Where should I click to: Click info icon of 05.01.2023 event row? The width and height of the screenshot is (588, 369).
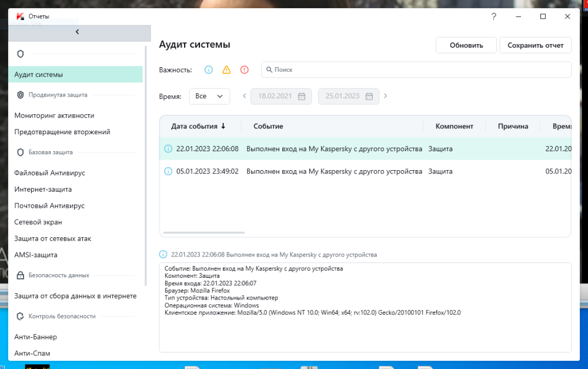tap(168, 171)
